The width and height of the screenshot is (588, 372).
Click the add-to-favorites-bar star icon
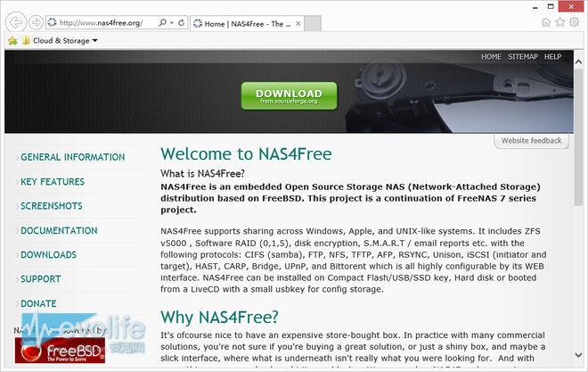click(x=12, y=40)
